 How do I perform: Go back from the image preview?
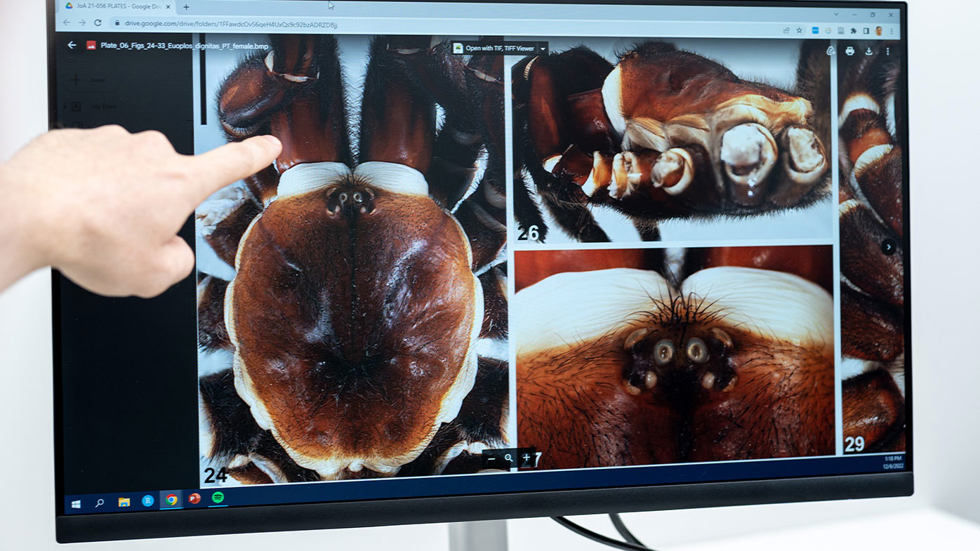point(72,45)
